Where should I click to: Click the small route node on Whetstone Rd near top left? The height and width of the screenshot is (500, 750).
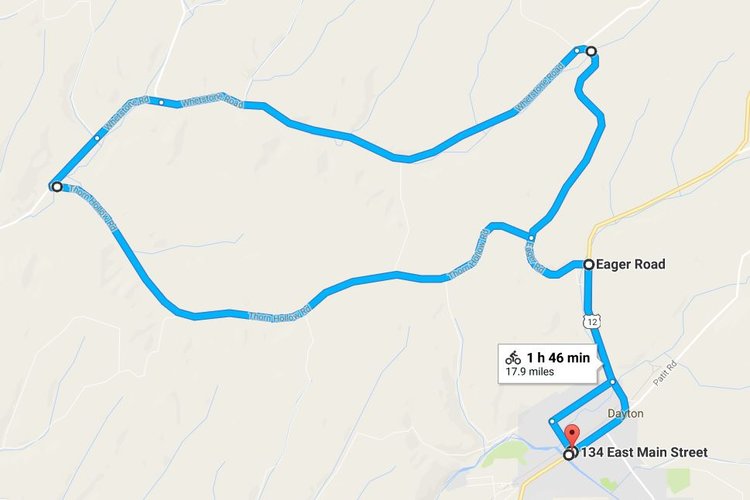pyautogui.click(x=162, y=102)
